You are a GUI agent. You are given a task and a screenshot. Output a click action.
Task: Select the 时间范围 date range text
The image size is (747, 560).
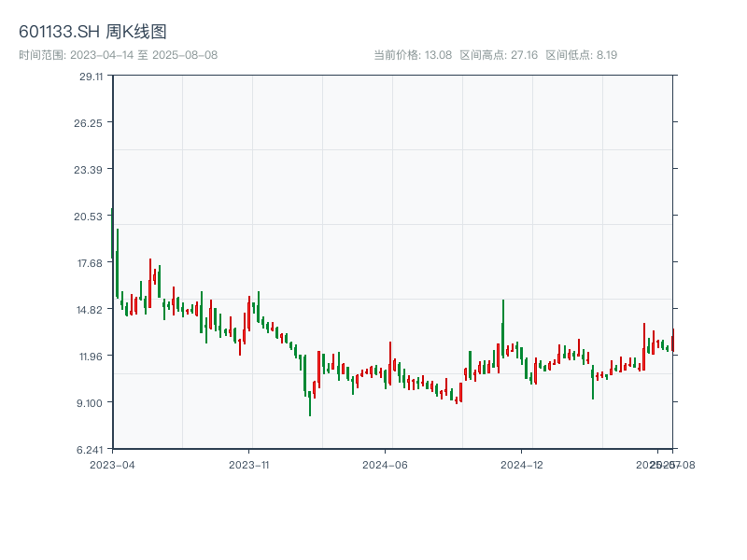pyautogui.click(x=118, y=55)
